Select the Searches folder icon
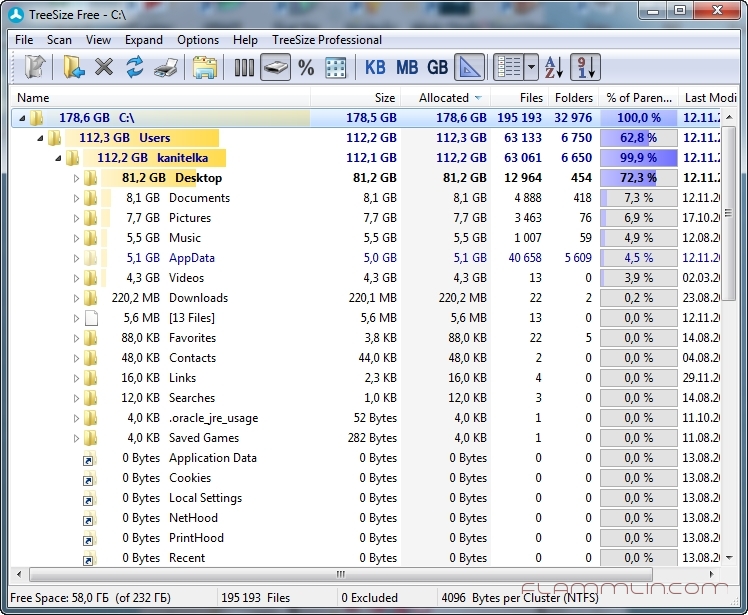Image resolution: width=748 pixels, height=615 pixels. pyautogui.click(x=91, y=398)
